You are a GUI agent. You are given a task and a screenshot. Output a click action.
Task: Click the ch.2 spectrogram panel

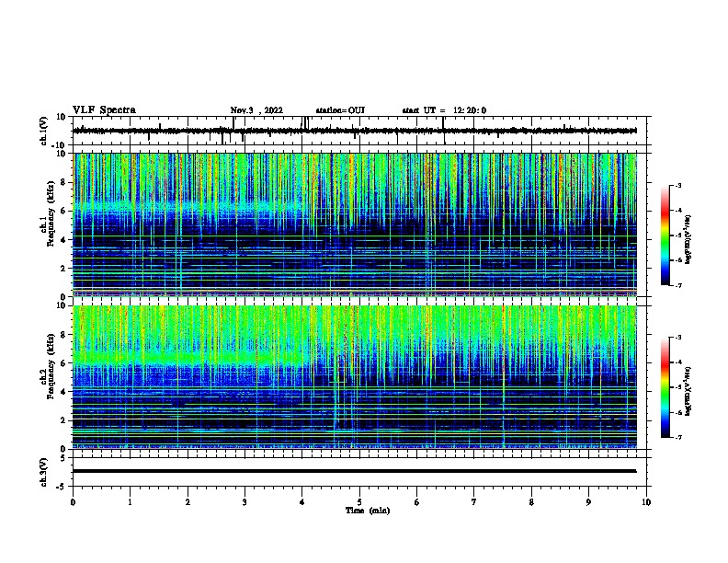pyautogui.click(x=355, y=377)
